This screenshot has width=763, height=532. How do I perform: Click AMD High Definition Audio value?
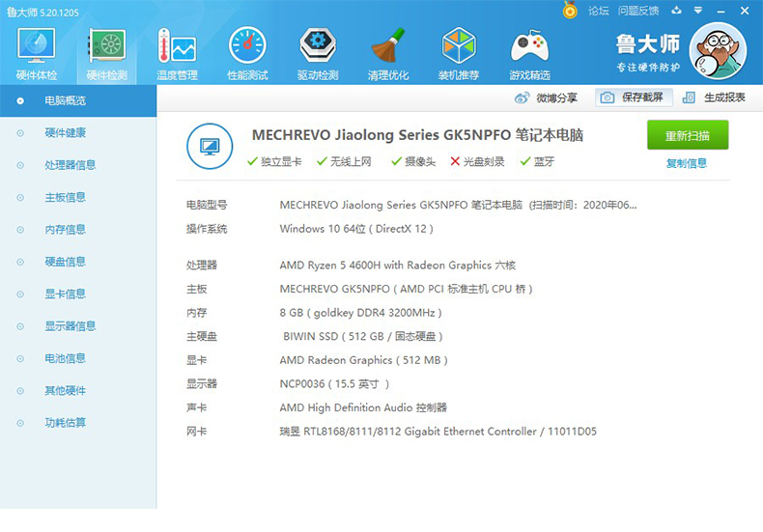pos(363,407)
